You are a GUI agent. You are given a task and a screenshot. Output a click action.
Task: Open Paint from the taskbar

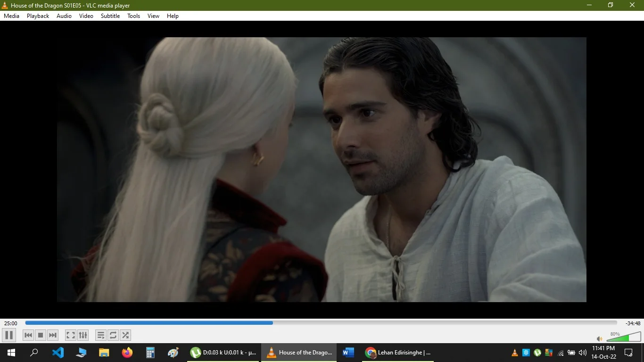(173, 353)
